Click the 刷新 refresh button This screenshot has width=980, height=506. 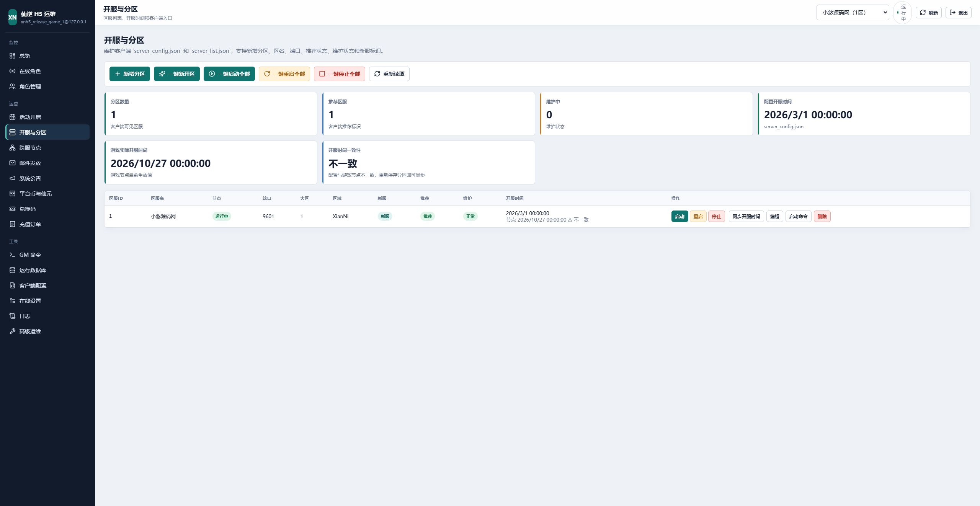point(929,13)
